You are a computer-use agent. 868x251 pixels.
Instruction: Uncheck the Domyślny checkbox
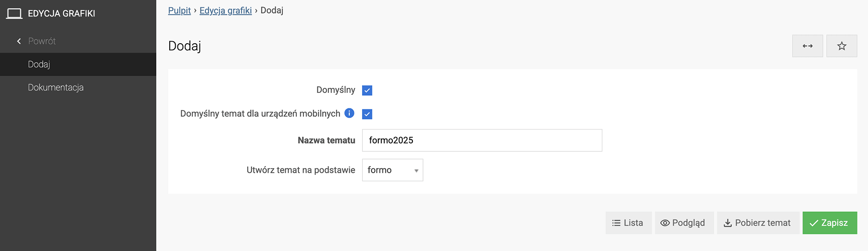367,90
